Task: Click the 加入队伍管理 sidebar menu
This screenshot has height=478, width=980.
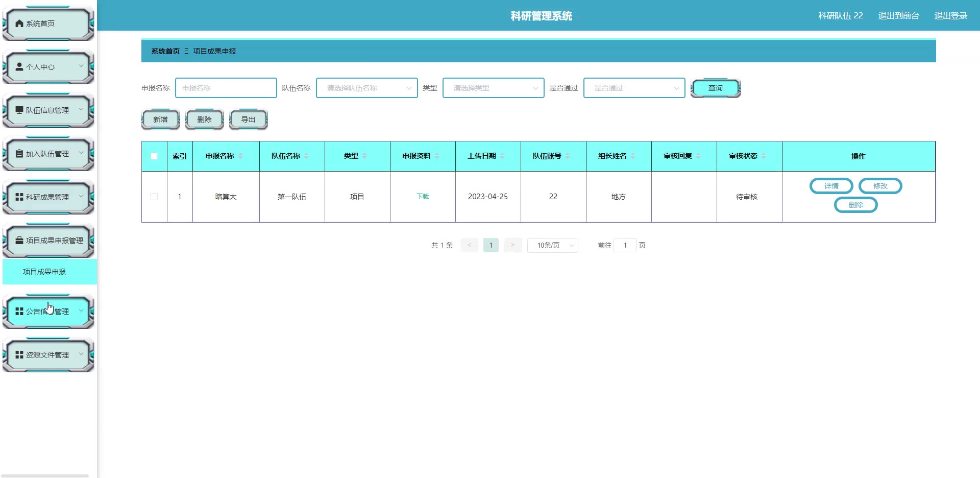Action: pyautogui.click(x=48, y=154)
